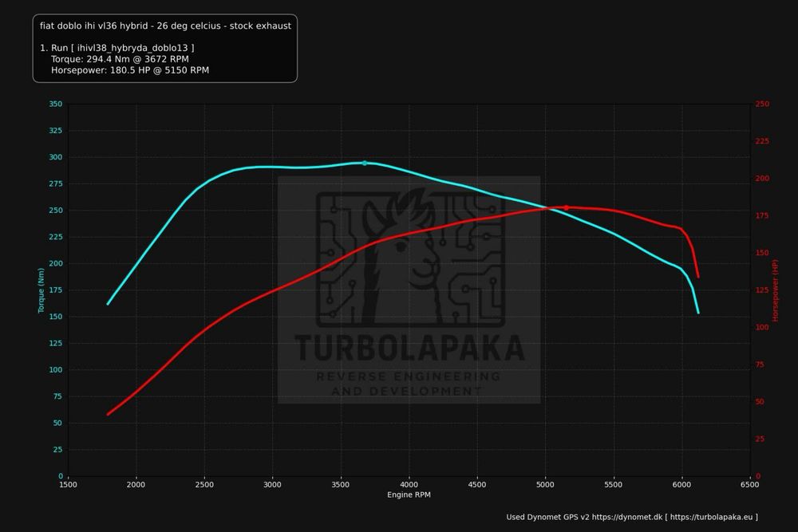
Task: Click the chart title 'fiat doblo ihi vl36 hybrid'
Action: pyautogui.click(x=94, y=26)
